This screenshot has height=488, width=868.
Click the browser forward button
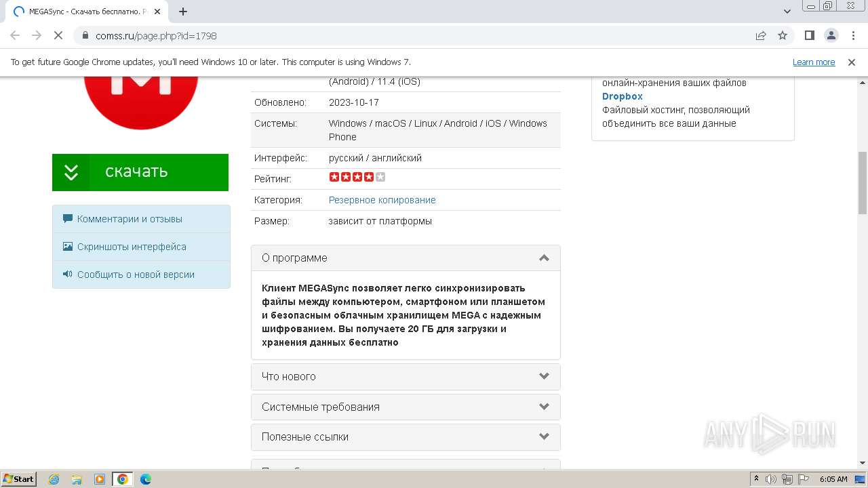coord(37,35)
